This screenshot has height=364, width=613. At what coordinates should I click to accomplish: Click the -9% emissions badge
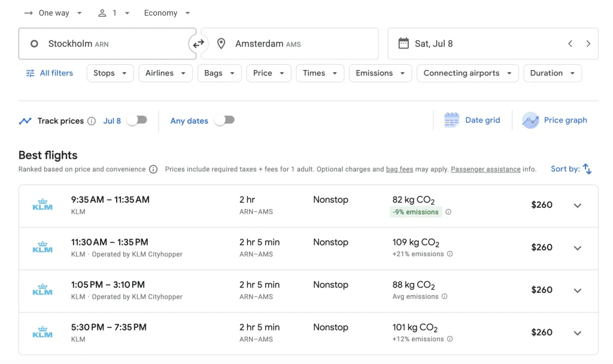click(x=415, y=212)
